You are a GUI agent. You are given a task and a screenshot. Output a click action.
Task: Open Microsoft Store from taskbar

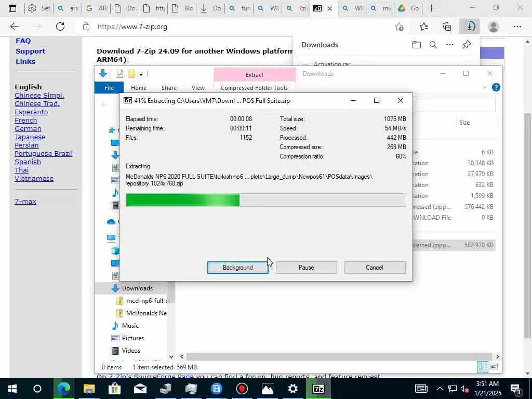115,389
